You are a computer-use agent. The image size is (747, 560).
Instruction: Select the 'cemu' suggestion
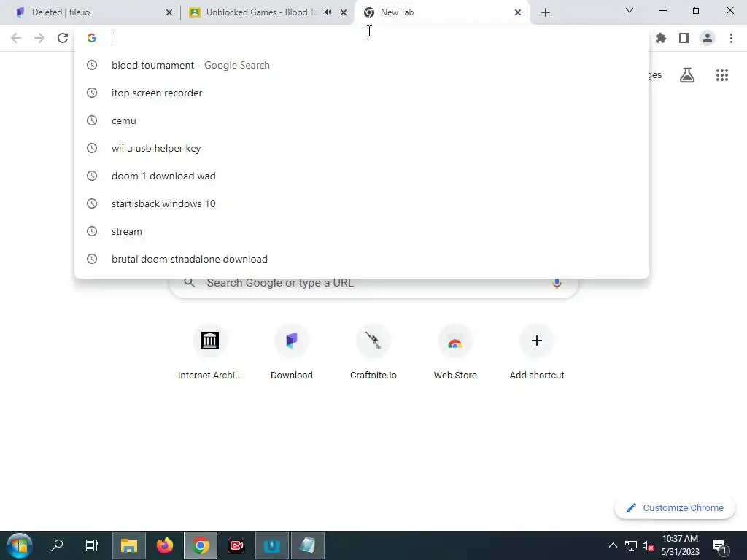[362, 120]
